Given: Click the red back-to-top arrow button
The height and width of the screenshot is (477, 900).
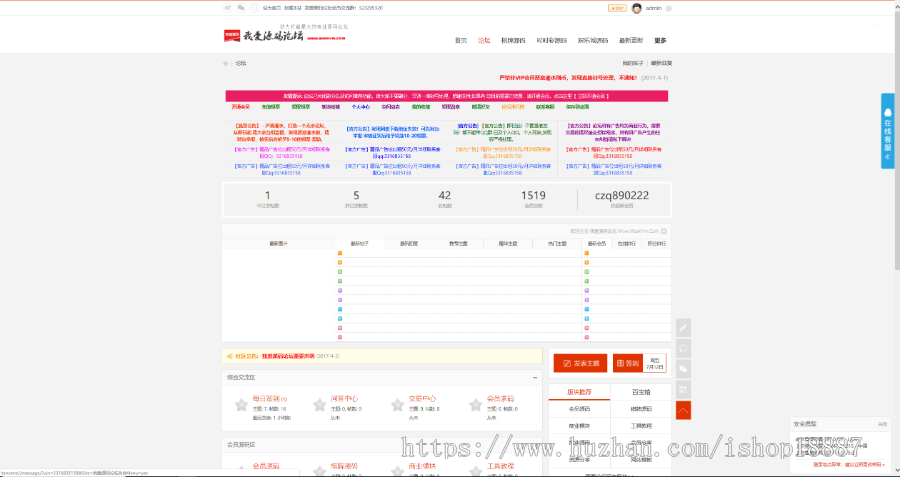Looking at the screenshot, I should click(683, 410).
